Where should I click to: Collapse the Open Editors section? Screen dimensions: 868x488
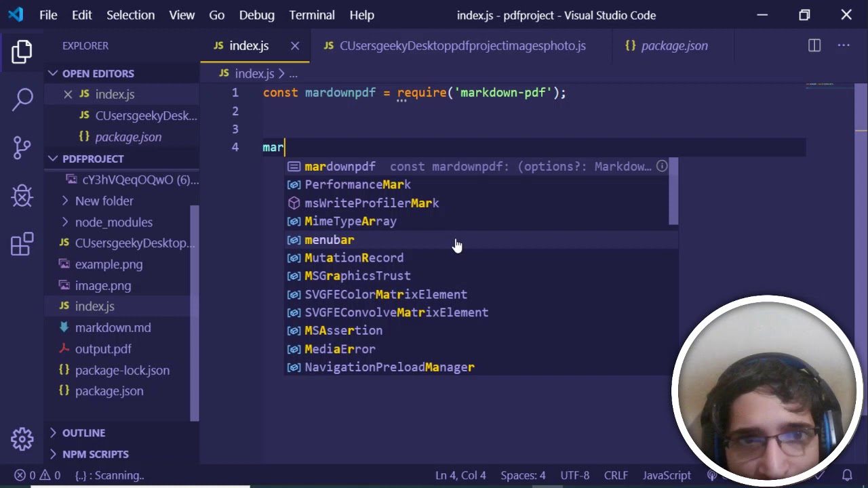coord(53,73)
